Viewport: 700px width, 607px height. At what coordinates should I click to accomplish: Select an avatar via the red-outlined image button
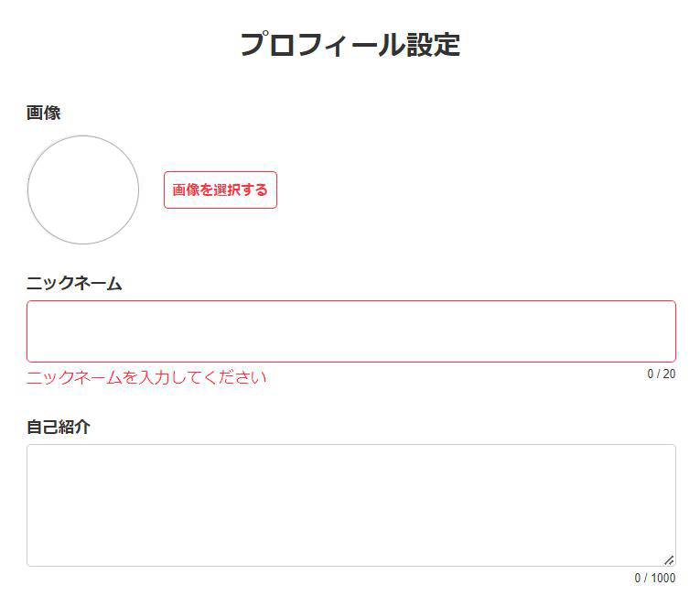220,190
